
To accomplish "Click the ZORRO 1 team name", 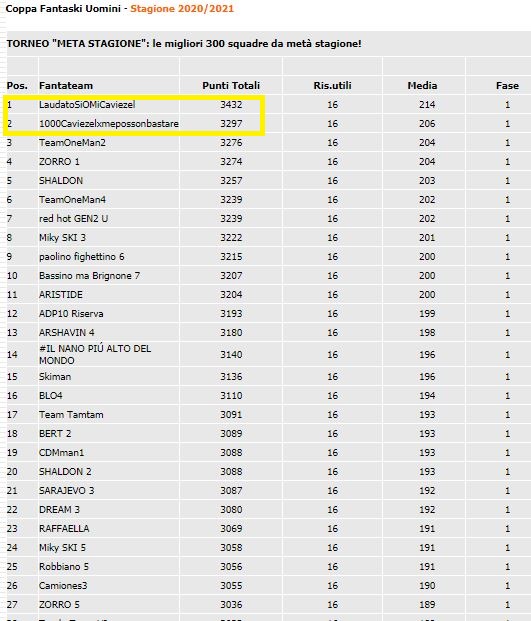I will tap(59, 162).
